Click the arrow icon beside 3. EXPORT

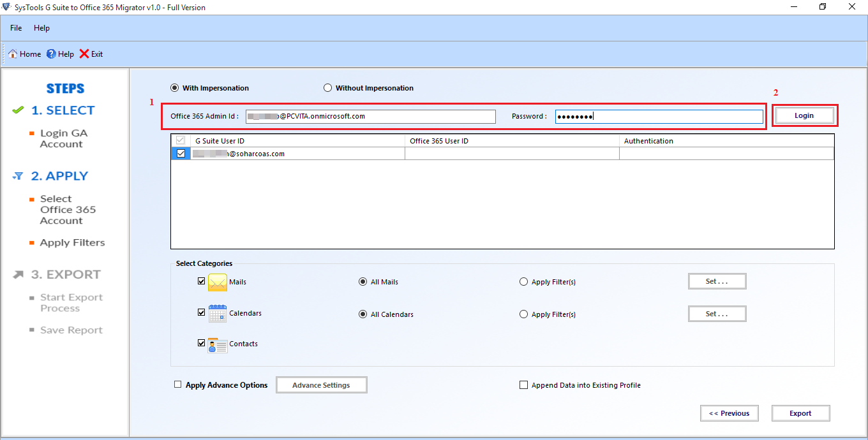pos(19,274)
